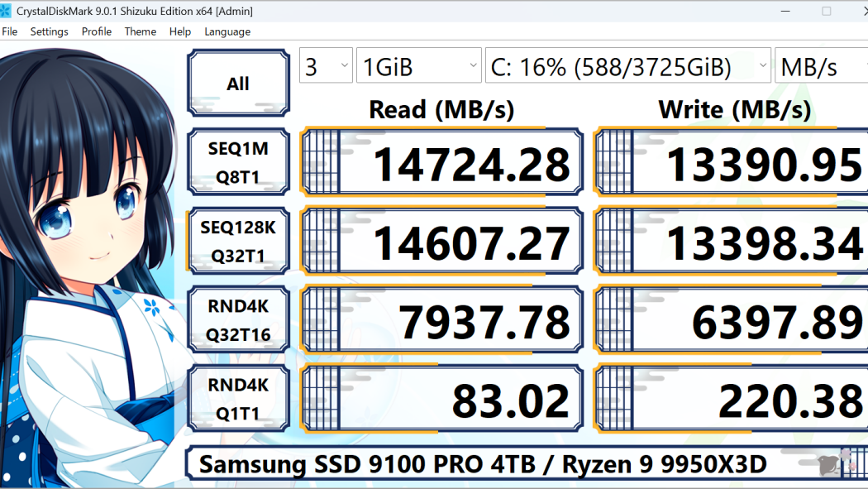Open the test size dropdown showing 1GiB
Screen dimensions: 868x489
418,66
